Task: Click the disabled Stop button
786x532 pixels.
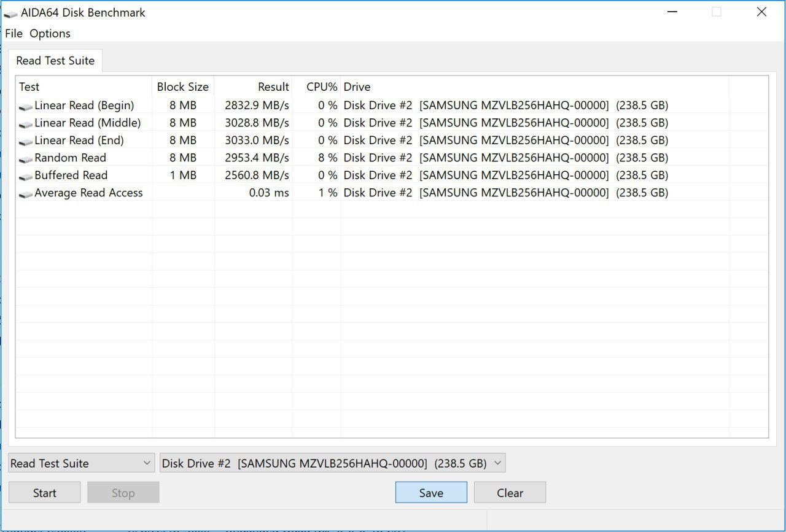Action: click(x=123, y=493)
